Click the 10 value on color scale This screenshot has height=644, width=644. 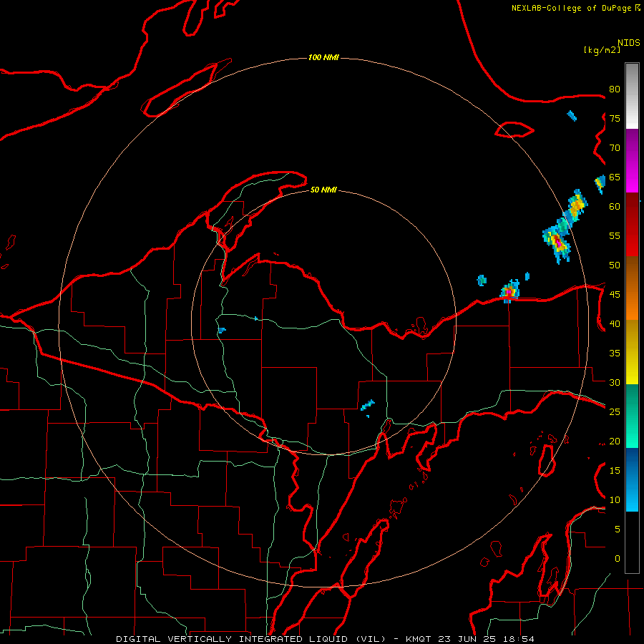pyautogui.click(x=615, y=500)
